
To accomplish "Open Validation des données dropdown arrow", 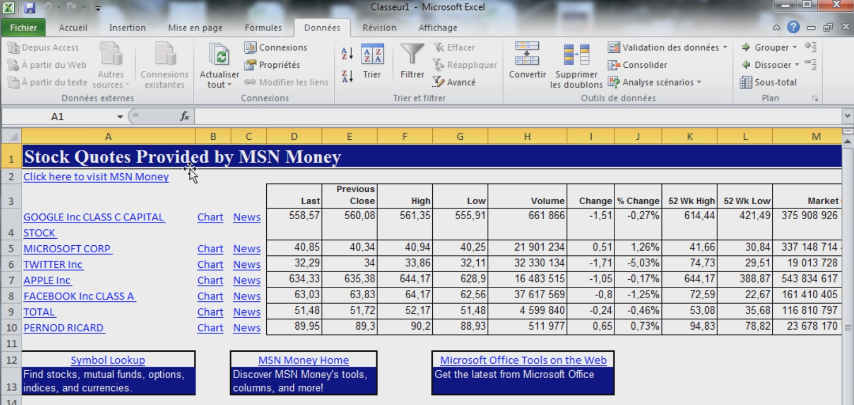I will click(725, 48).
